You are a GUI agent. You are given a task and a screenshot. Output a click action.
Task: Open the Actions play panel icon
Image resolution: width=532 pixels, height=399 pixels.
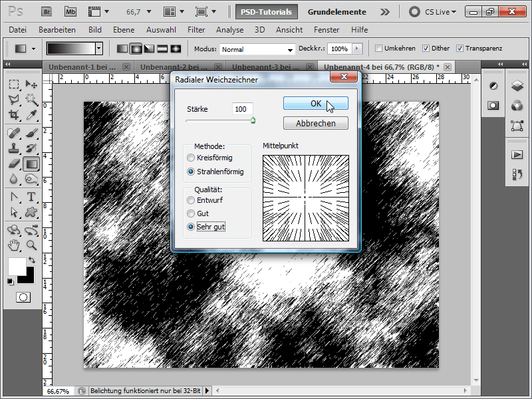click(x=517, y=155)
